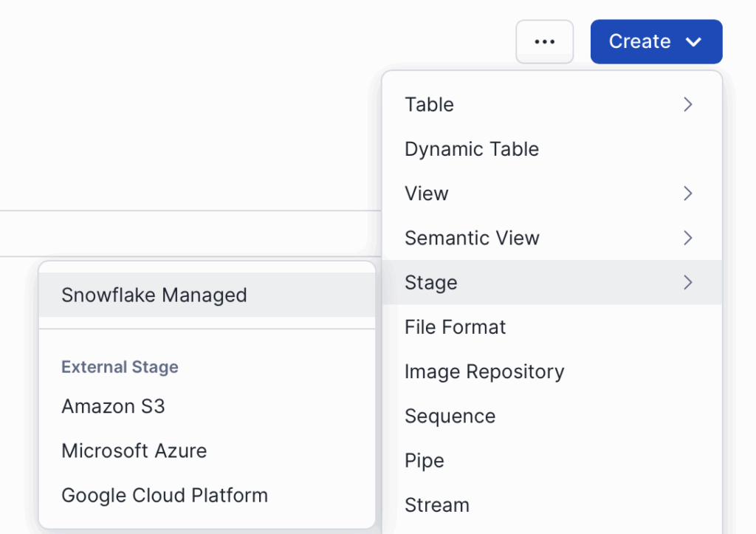Choose Stream from the Create menu
Viewport: 756px width, 534px height.
pyautogui.click(x=437, y=505)
